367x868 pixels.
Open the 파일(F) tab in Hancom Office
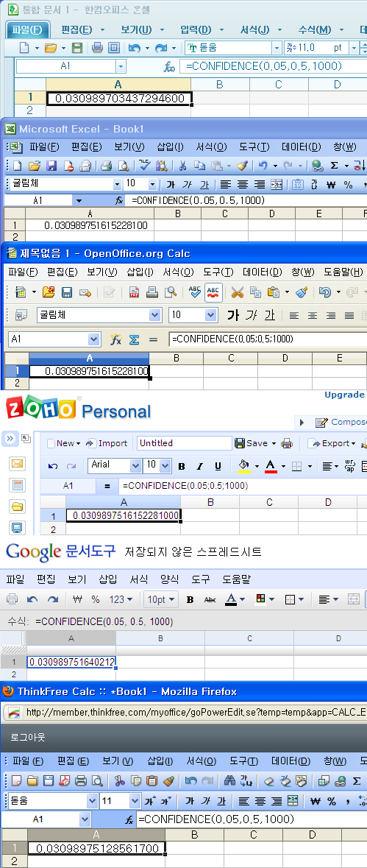tap(28, 29)
